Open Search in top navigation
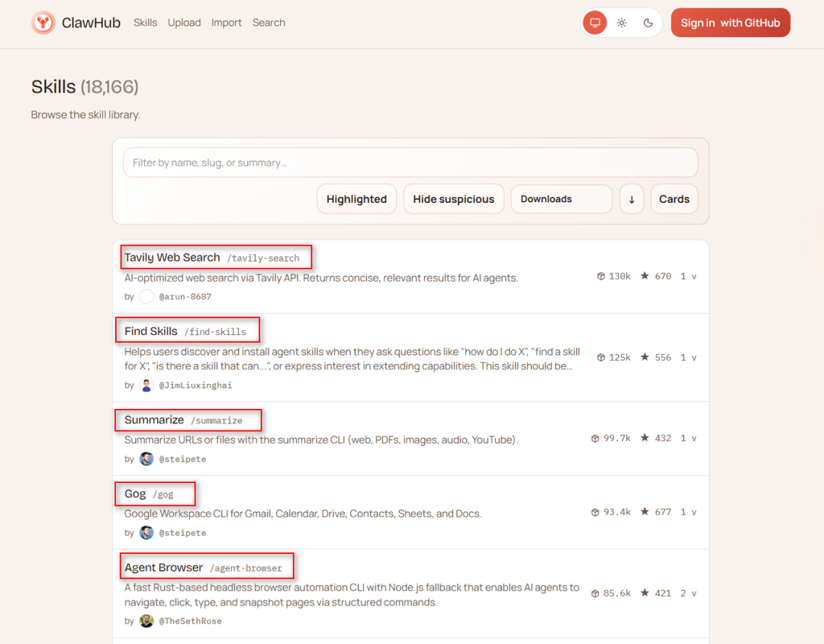This screenshot has width=824, height=644. pyautogui.click(x=269, y=23)
